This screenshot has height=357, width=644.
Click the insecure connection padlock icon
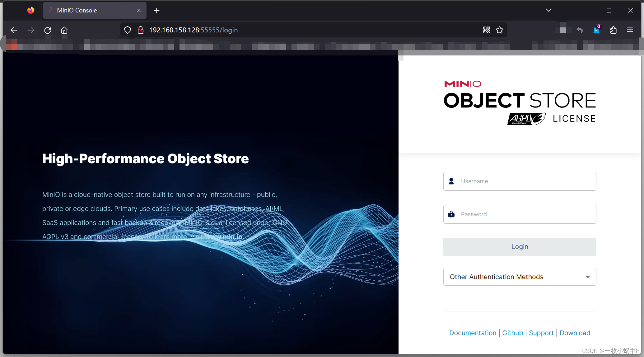click(141, 30)
